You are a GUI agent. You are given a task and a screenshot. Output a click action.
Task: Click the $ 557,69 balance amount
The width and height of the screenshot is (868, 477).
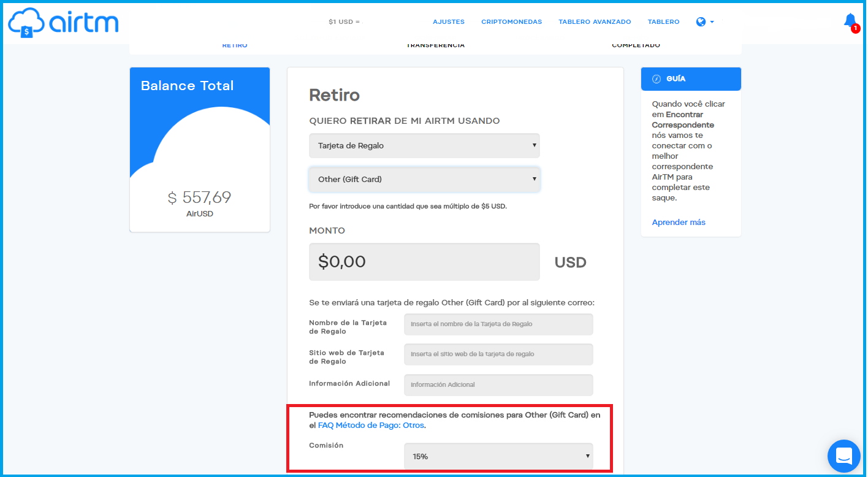(200, 197)
